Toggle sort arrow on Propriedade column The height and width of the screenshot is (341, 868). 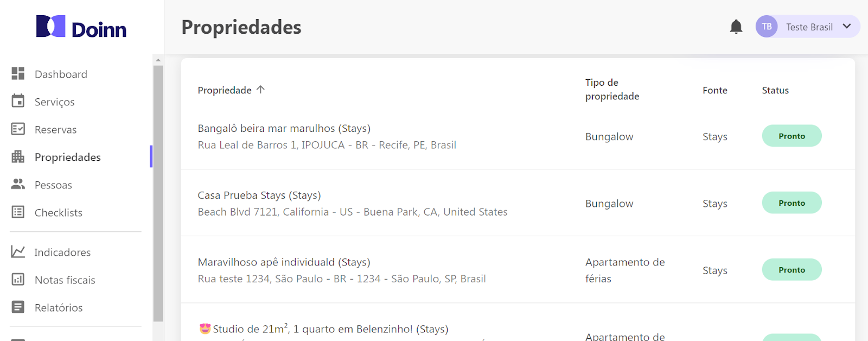[x=261, y=90]
